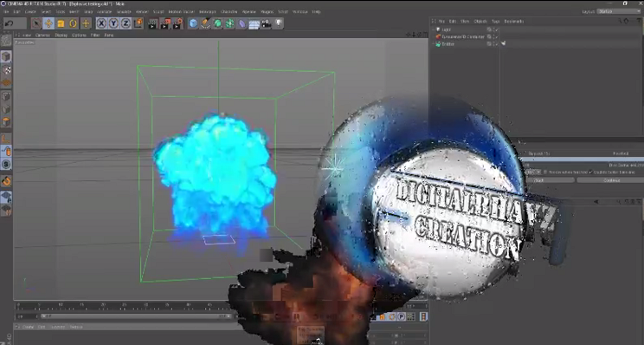
Task: Open the floor environment icon
Action: (254, 23)
